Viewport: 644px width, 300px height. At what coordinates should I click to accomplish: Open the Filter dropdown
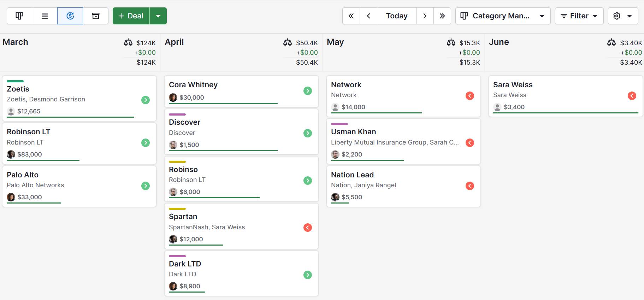click(x=579, y=16)
